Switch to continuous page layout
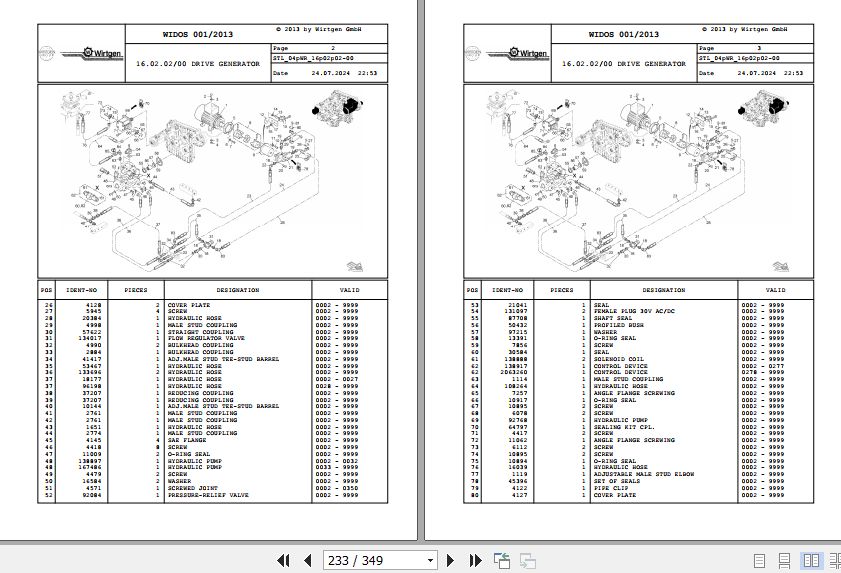The height and width of the screenshot is (573, 841). click(784, 561)
